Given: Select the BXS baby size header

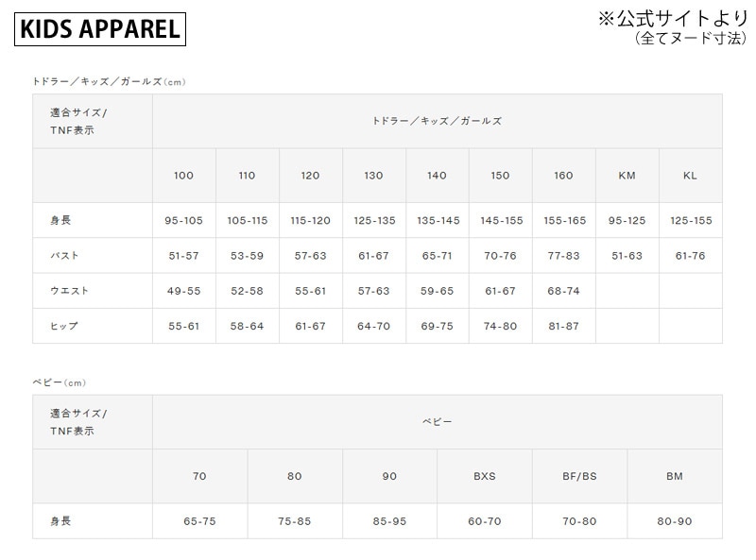Looking at the screenshot, I should coord(484,476).
